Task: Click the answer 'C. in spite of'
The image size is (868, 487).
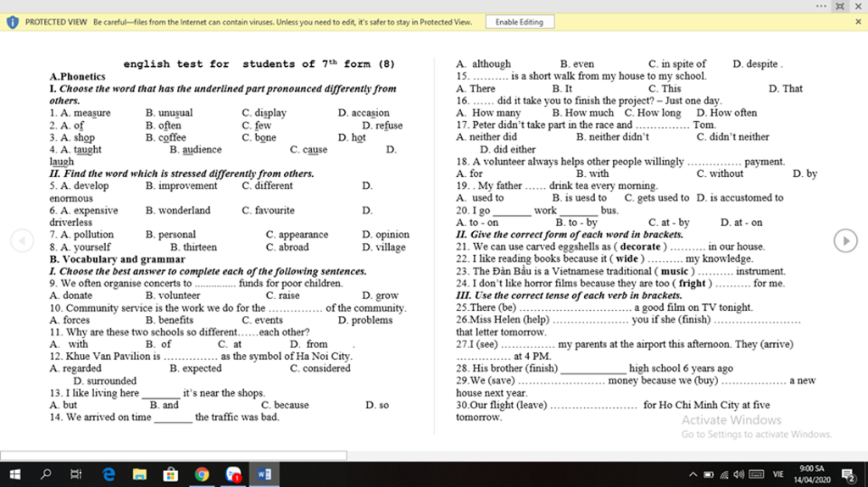Action: pyautogui.click(x=677, y=64)
